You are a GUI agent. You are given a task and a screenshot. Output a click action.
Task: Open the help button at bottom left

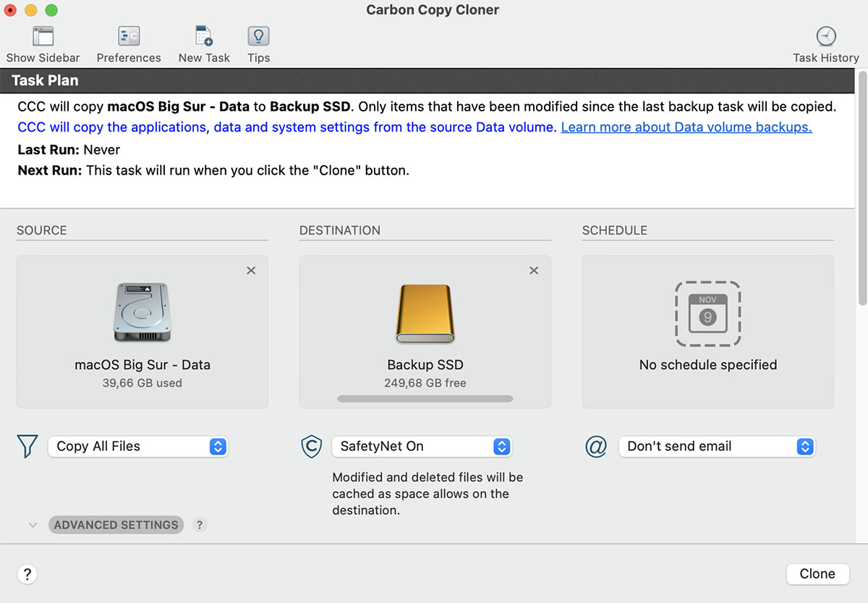coord(27,574)
